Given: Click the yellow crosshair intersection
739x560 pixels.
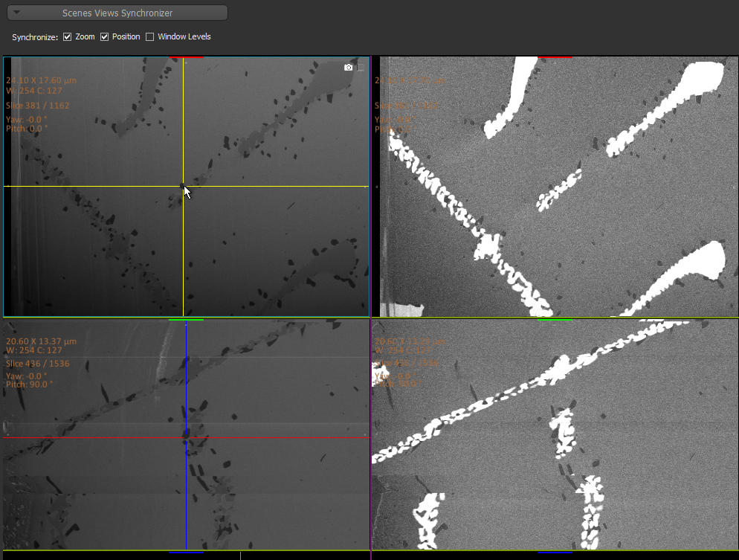Looking at the screenshot, I should point(183,186).
